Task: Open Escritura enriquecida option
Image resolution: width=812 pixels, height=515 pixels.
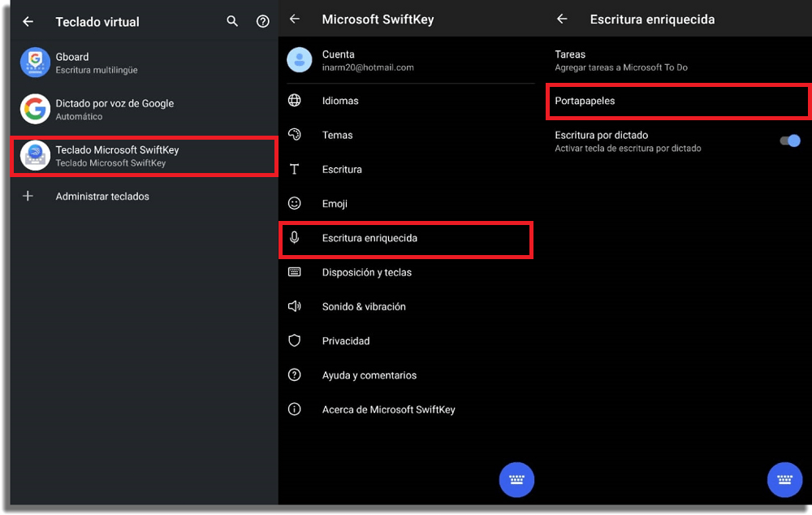Action: tap(407, 240)
